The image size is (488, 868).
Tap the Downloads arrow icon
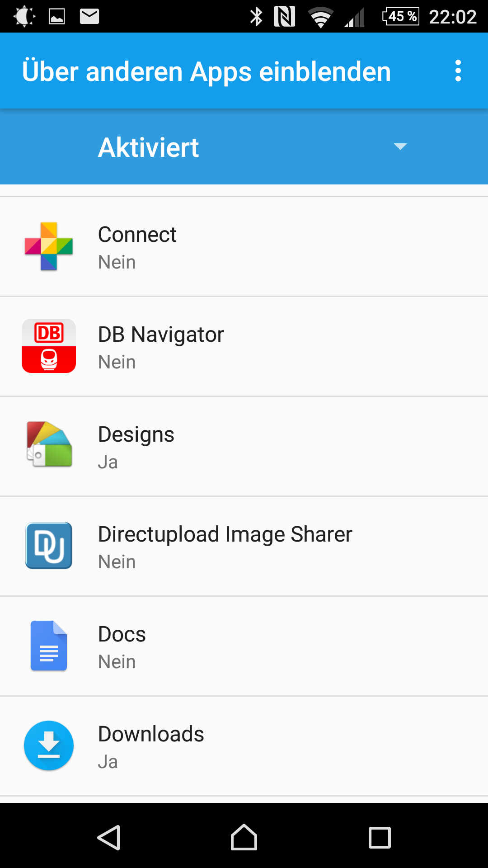pos(49,745)
